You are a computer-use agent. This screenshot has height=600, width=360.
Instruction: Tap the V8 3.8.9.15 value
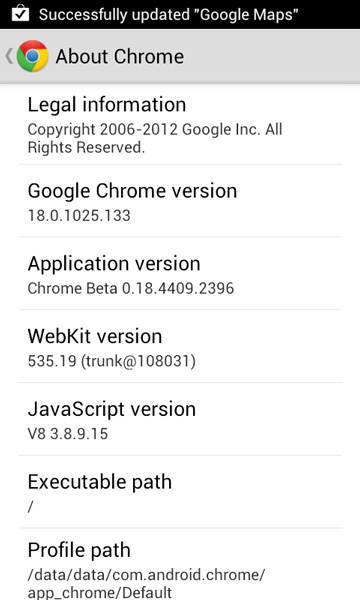(68, 434)
